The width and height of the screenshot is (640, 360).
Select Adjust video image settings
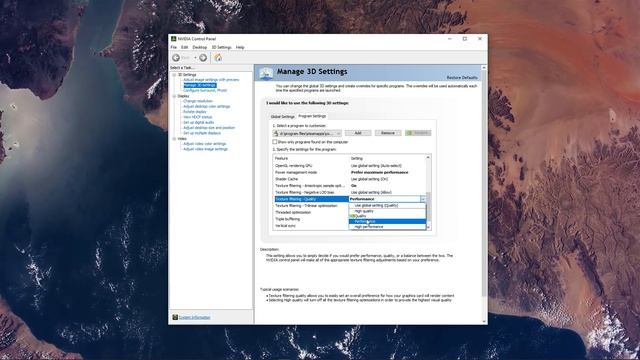[205, 149]
